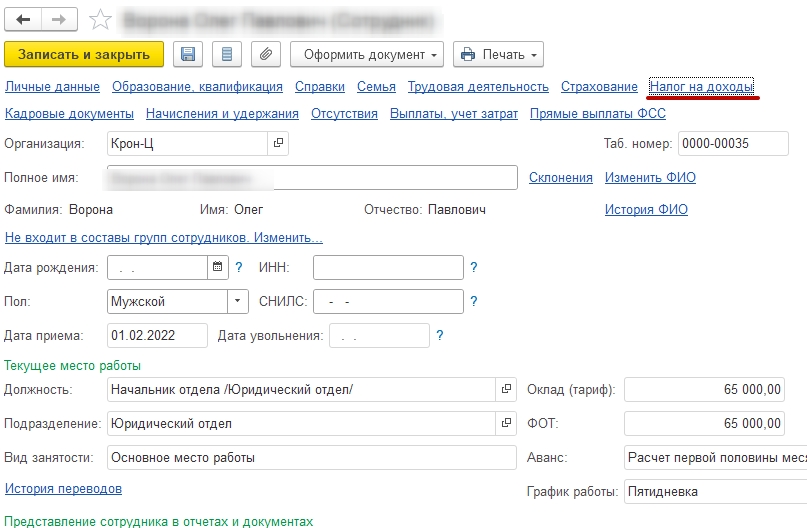Open the Должность record using its open icon
The image size is (807, 528).
click(x=505, y=389)
